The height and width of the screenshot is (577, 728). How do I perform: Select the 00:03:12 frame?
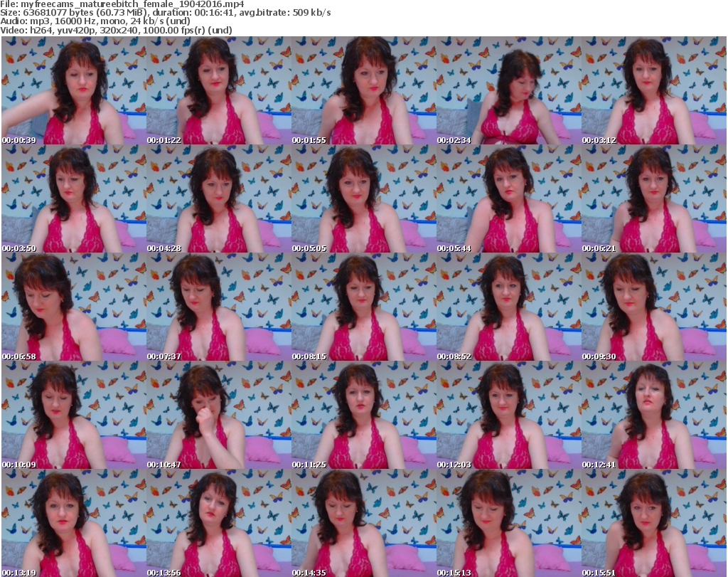[x=654, y=90]
